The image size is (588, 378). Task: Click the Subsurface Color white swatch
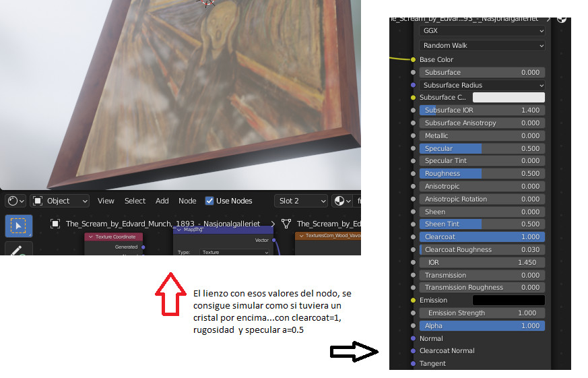509,98
